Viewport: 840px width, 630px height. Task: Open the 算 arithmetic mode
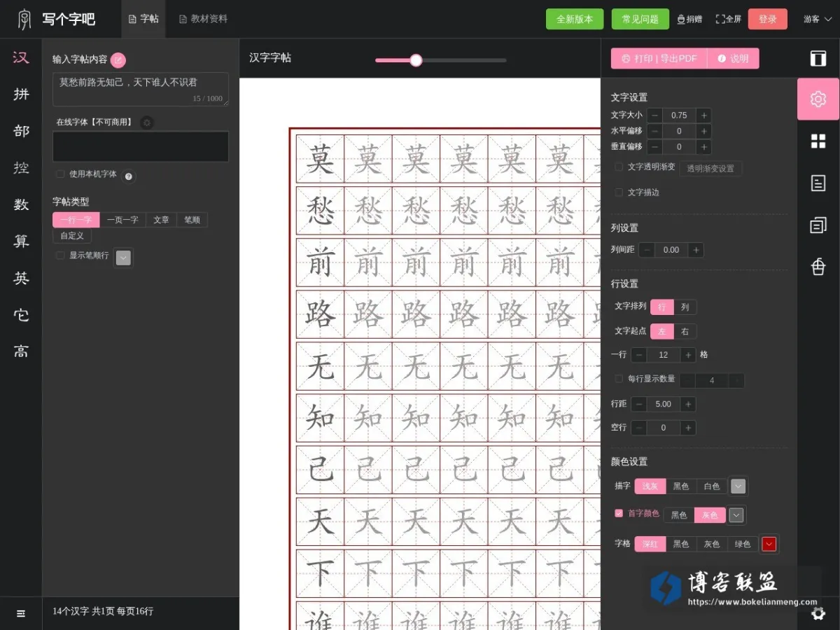pos(21,241)
